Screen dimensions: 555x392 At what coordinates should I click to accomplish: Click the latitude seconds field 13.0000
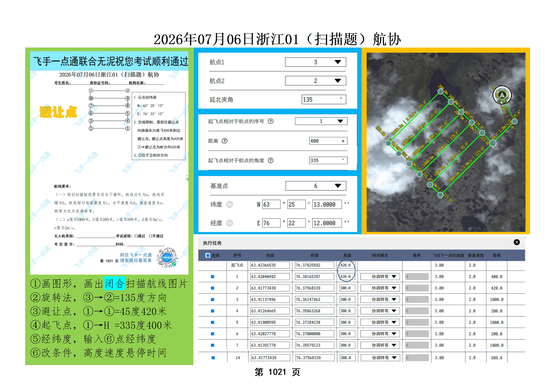point(327,204)
